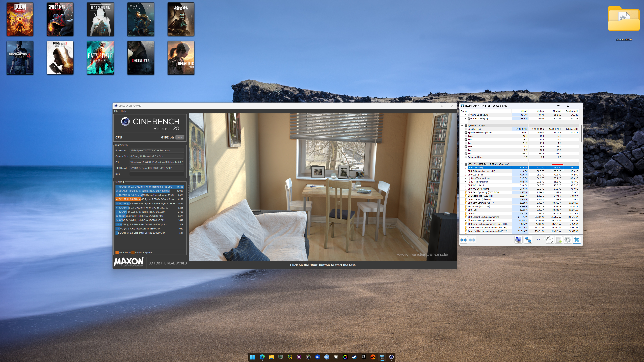The image size is (644, 362).
Task: Expand the Kern-Temperaturen tree row
Action: coord(465,178)
